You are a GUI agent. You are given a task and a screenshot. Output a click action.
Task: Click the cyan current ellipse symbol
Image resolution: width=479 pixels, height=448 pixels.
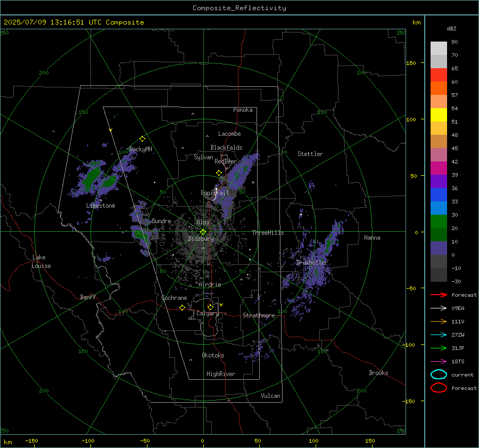pyautogui.click(x=439, y=374)
